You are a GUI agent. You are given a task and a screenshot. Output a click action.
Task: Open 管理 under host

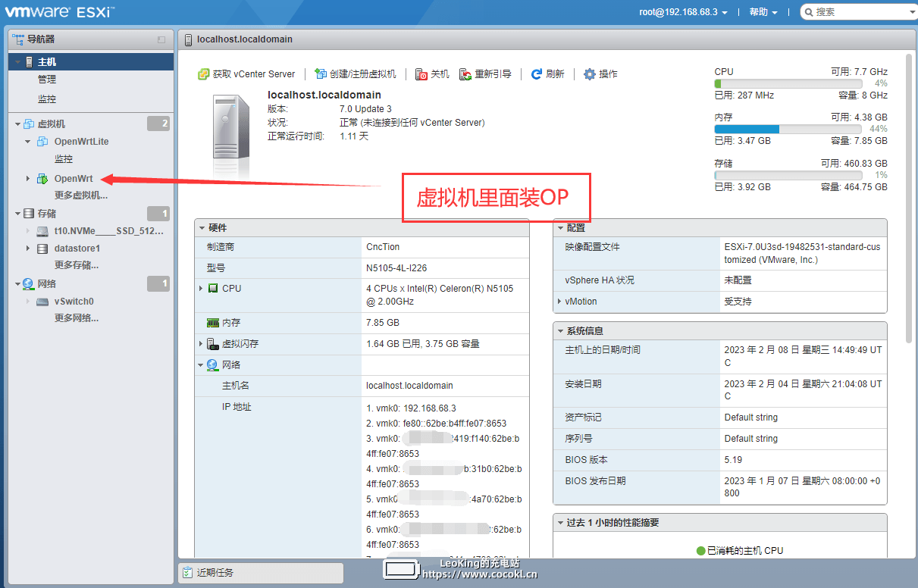[47, 79]
